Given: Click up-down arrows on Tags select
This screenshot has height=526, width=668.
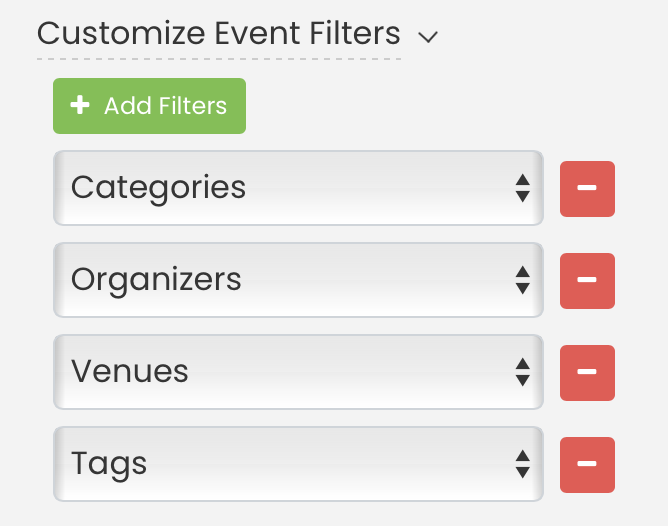Looking at the screenshot, I should coord(522,464).
